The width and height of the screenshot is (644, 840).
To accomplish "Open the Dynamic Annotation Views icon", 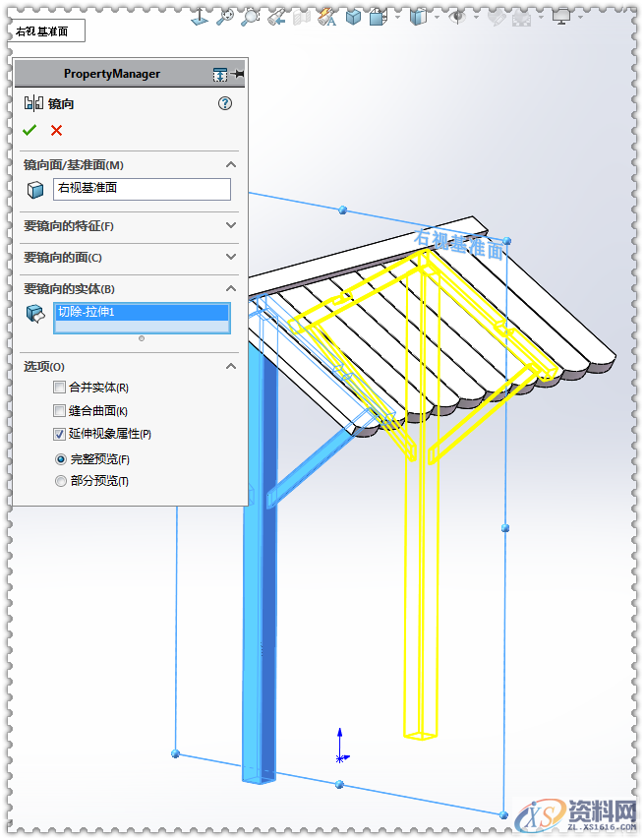I will (x=327, y=17).
